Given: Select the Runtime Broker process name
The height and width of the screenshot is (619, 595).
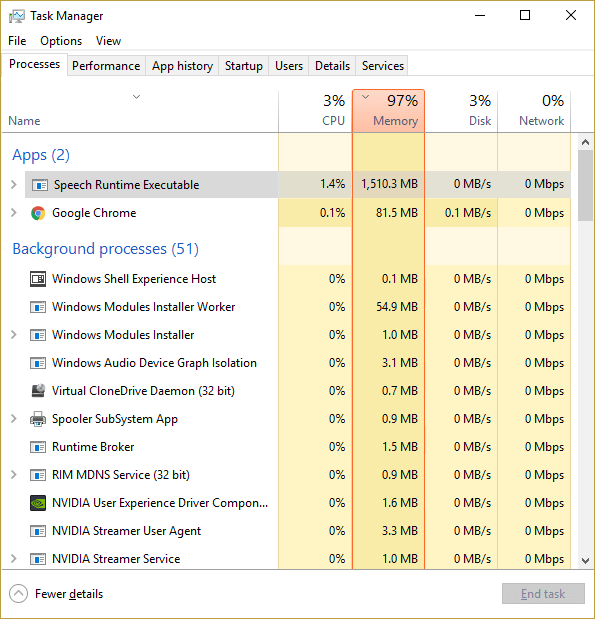Looking at the screenshot, I should tap(93, 447).
